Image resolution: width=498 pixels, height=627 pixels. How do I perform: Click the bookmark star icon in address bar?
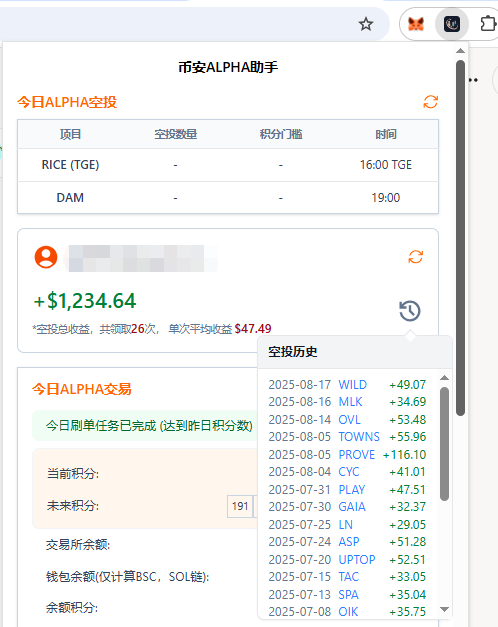click(366, 24)
